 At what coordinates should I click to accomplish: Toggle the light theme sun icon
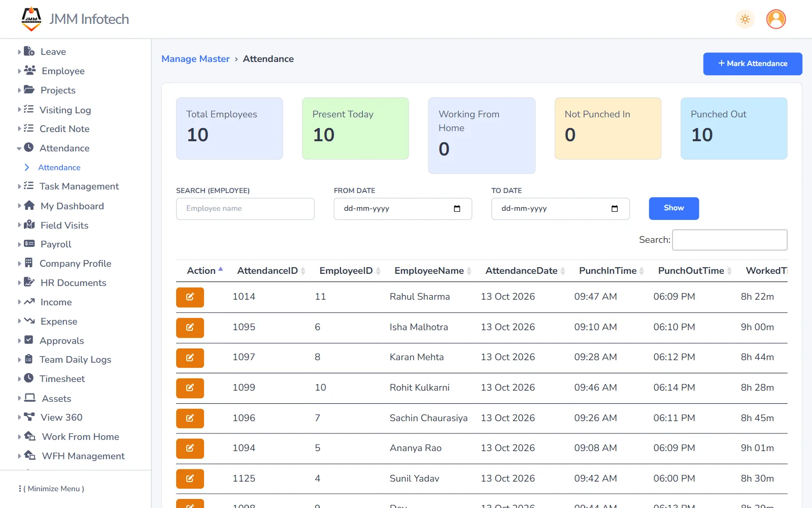click(745, 19)
